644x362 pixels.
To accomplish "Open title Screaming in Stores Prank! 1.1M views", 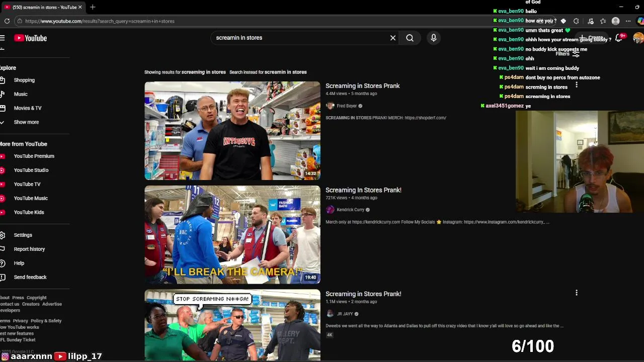I will [363, 294].
